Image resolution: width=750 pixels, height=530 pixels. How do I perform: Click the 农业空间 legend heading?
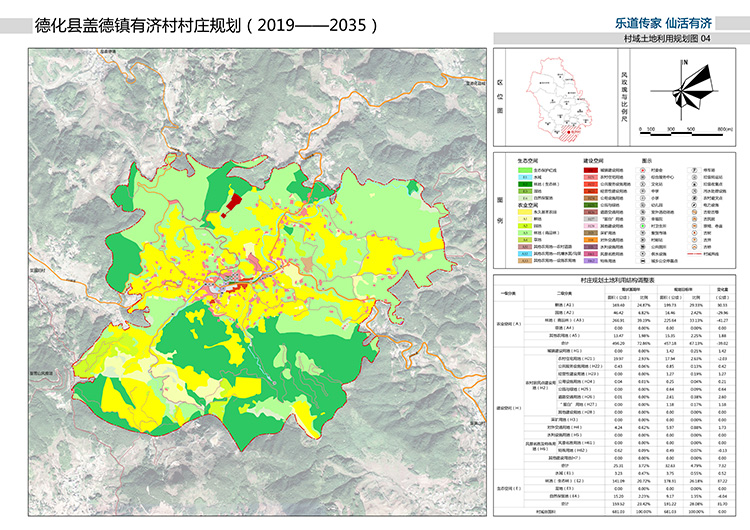point(528,205)
